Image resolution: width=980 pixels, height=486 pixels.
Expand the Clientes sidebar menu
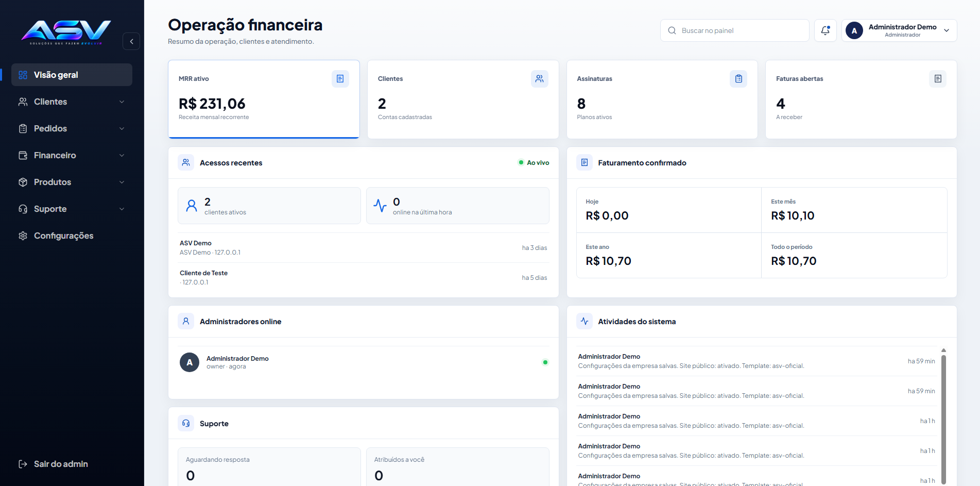72,102
